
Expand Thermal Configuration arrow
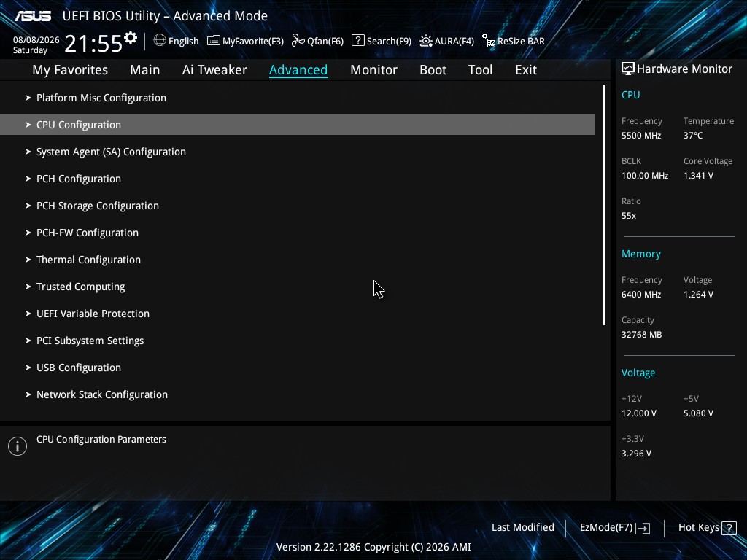28,260
